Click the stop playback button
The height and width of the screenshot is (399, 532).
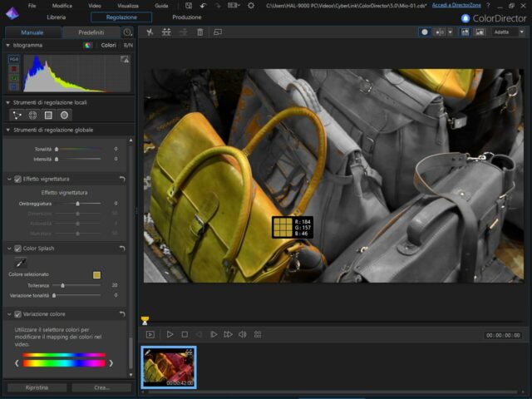tap(185, 334)
